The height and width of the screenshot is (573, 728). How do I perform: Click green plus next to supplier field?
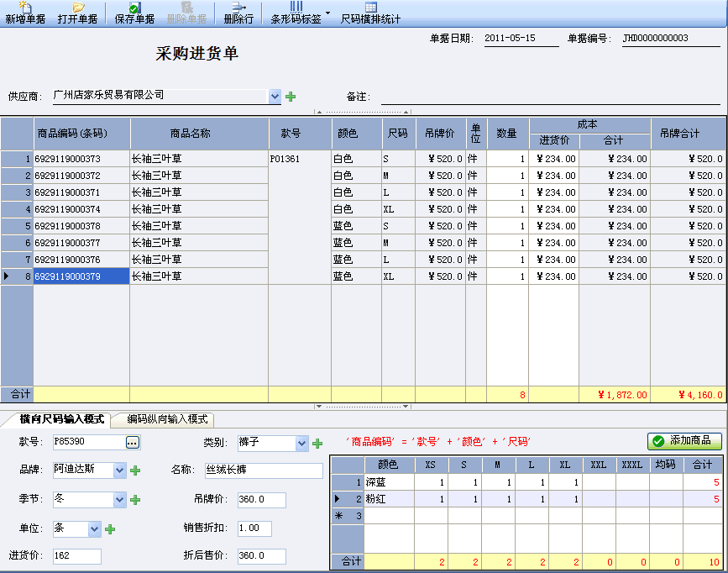coord(291,97)
